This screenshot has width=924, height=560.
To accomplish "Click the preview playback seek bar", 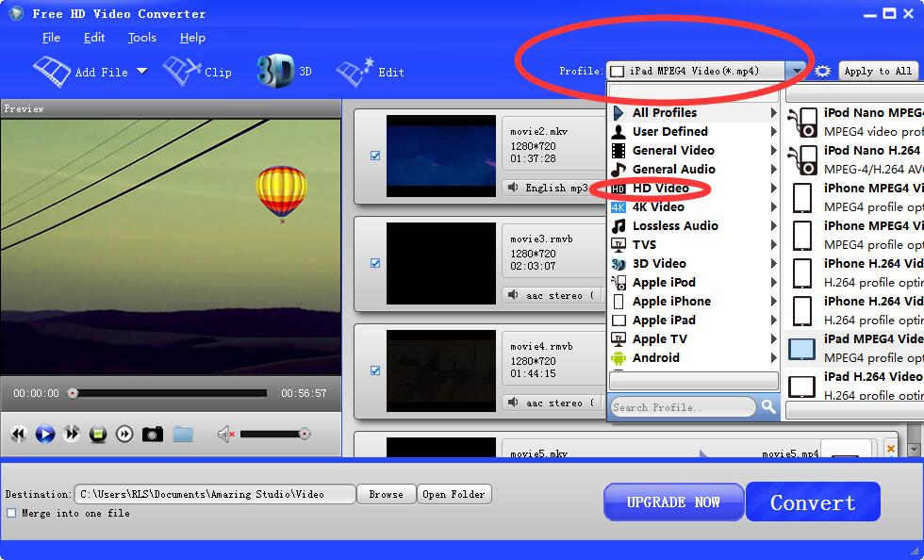I will [169, 393].
